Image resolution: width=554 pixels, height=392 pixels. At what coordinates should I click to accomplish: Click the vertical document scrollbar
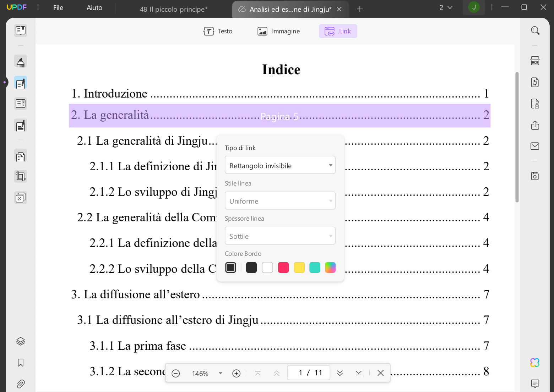pyautogui.click(x=517, y=137)
